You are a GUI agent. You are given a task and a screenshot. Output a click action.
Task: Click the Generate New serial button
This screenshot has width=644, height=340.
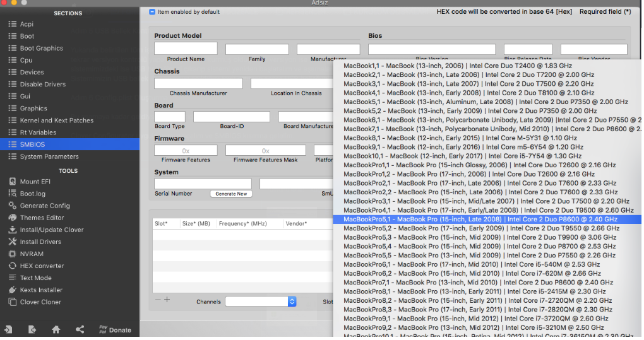coord(231,194)
